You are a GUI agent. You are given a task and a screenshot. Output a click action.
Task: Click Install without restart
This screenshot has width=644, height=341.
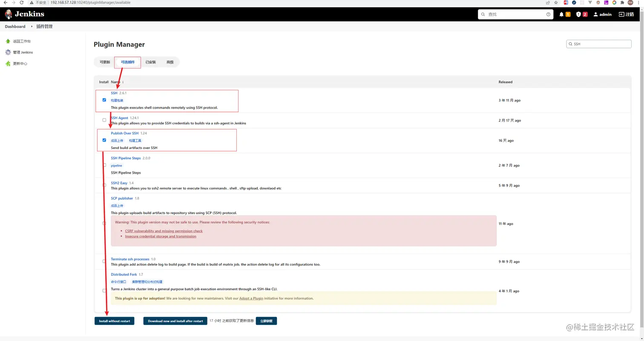point(115,321)
